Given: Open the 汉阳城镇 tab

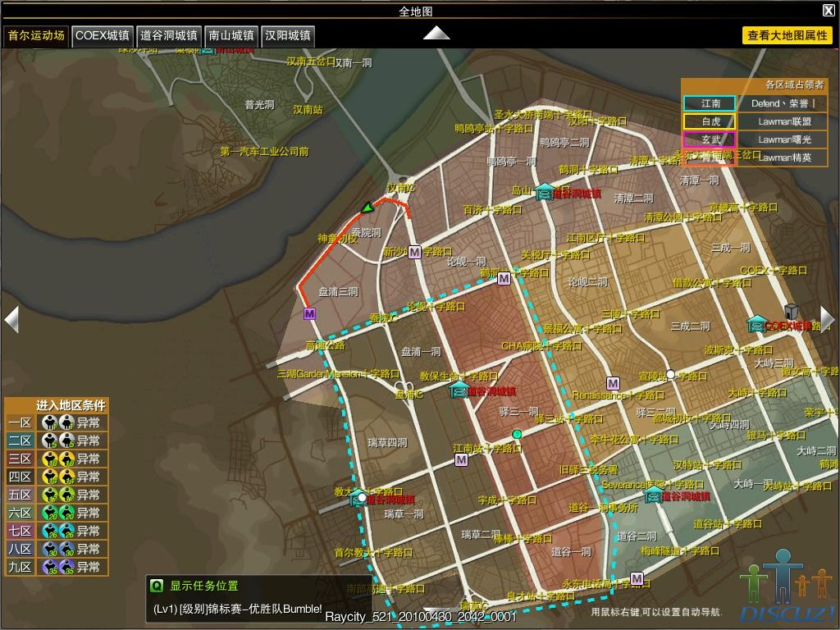Looking at the screenshot, I should coord(288,36).
